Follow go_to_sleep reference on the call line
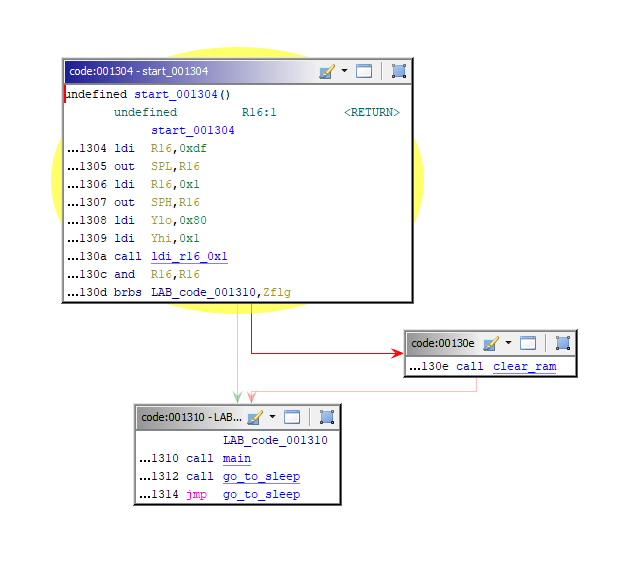This screenshot has height=573, width=628. tap(261, 476)
